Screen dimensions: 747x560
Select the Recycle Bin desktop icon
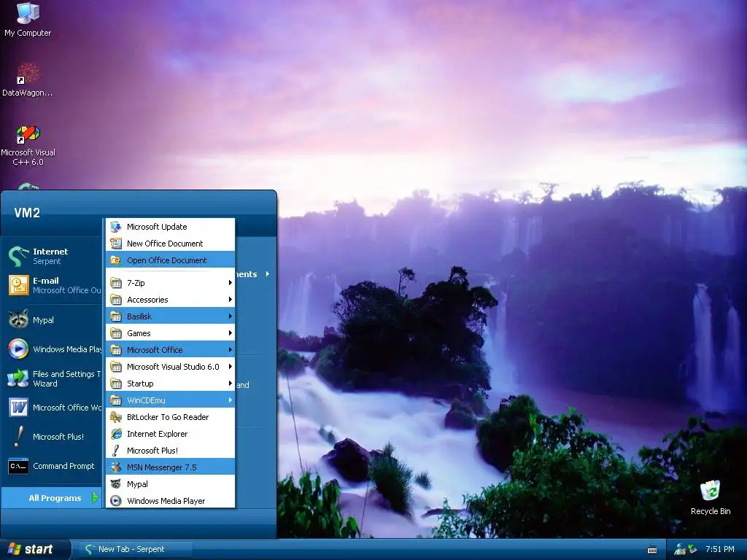click(711, 490)
